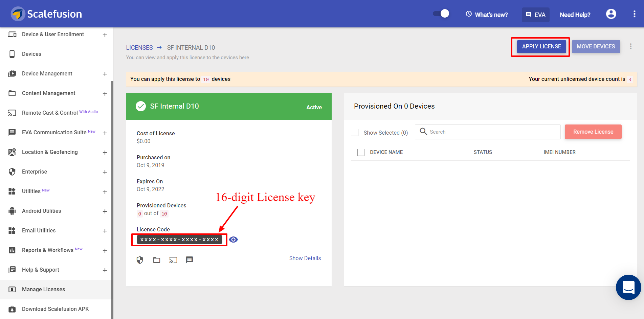This screenshot has height=319, width=644.
Task: Open the Devices menu item
Action: tap(31, 54)
